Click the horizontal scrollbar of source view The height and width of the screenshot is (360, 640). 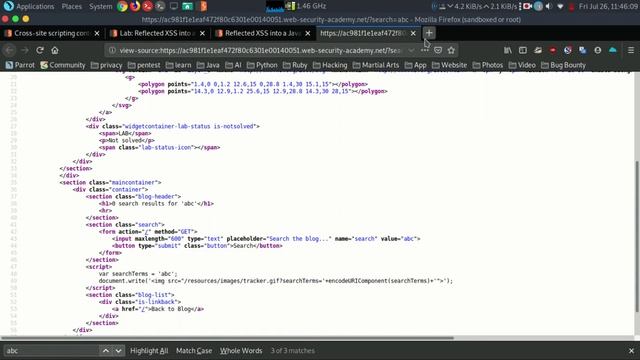(227, 338)
